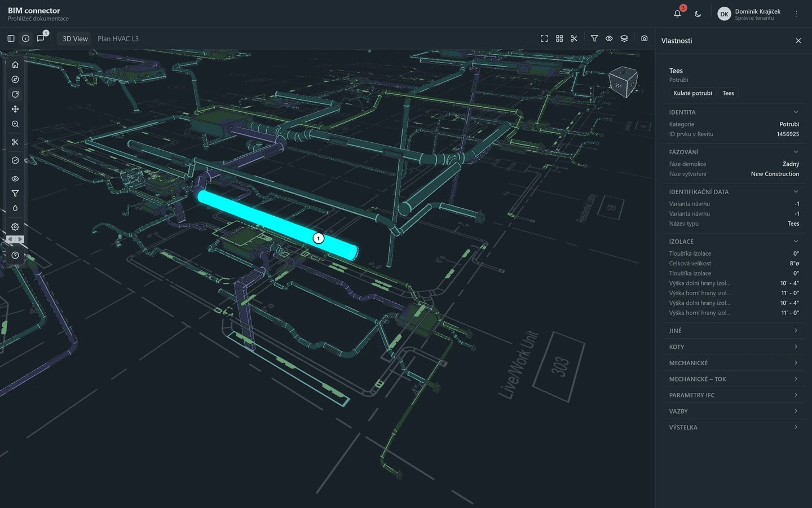Click the hexagon box tool icon
The width and height of the screenshot is (812, 508).
coord(15,160)
